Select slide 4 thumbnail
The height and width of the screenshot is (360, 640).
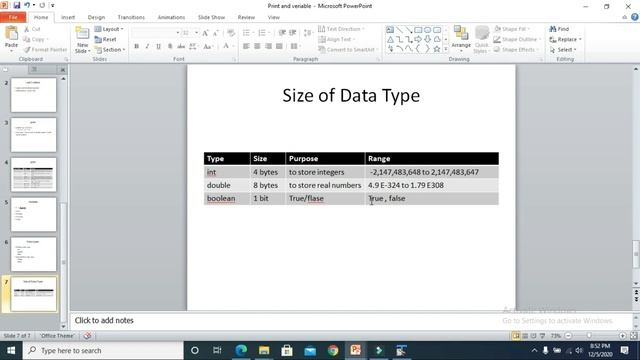coord(33,175)
